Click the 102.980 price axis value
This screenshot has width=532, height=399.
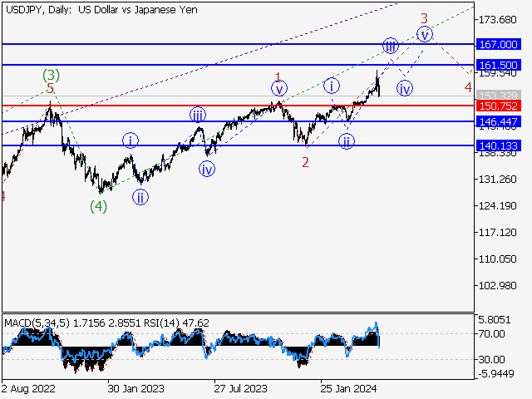pyautogui.click(x=497, y=286)
